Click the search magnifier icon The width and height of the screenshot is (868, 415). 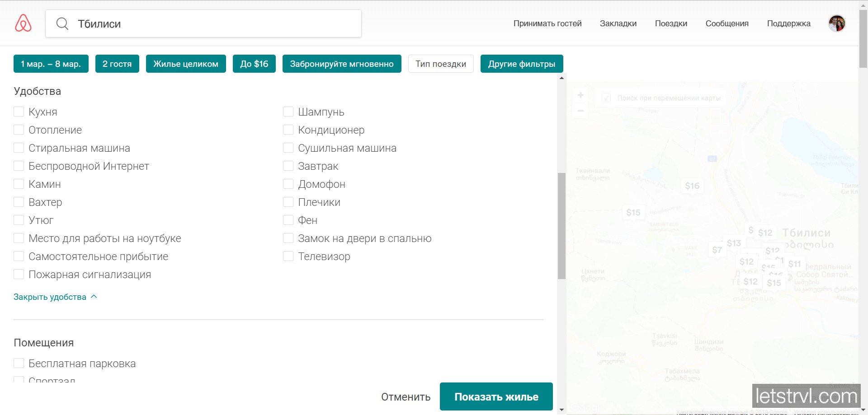(62, 23)
